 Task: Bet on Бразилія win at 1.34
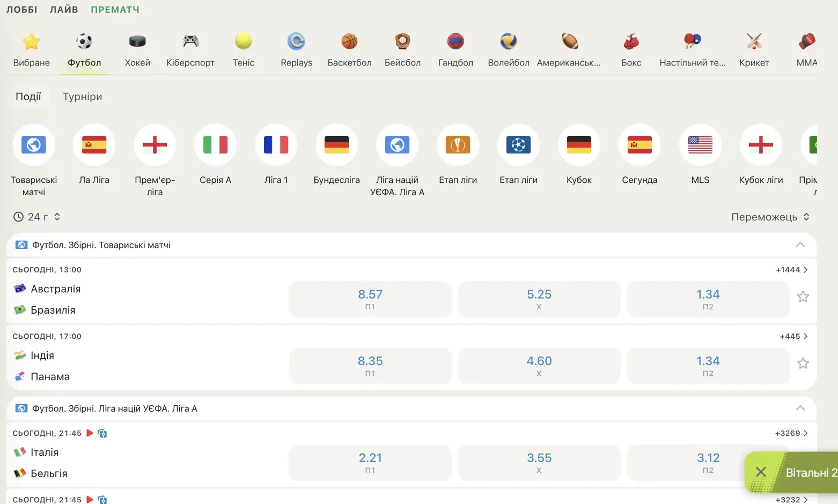pos(708,299)
